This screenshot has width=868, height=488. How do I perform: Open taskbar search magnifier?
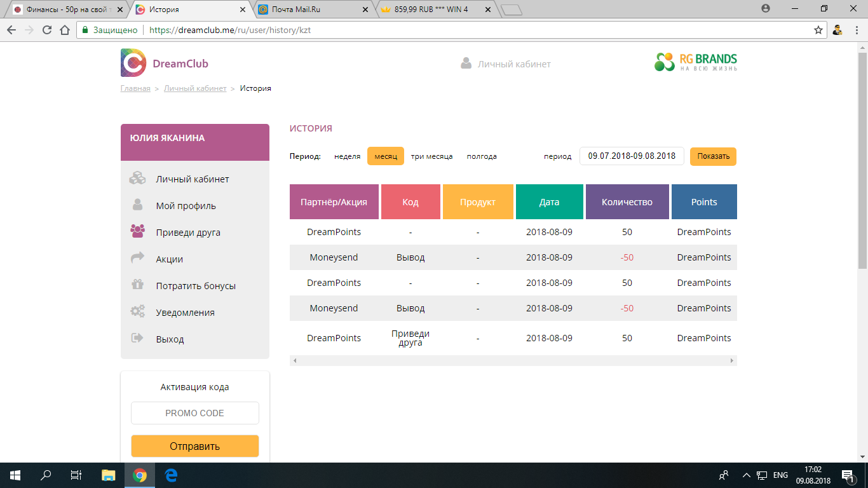pos(46,475)
